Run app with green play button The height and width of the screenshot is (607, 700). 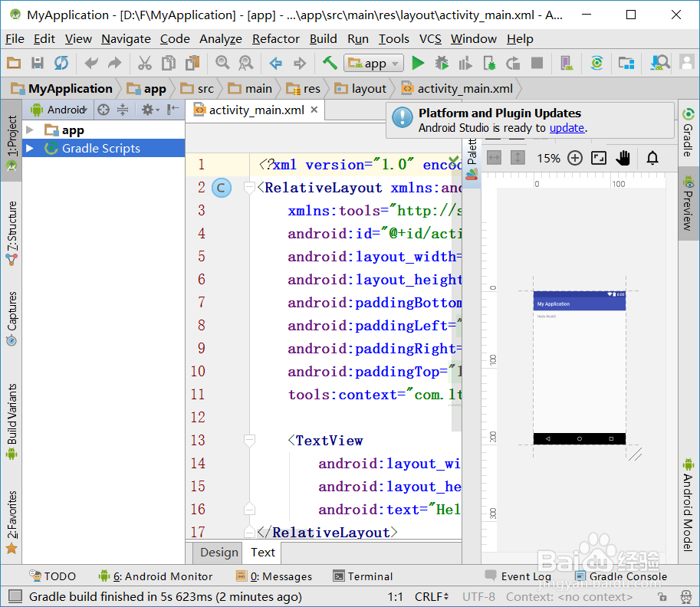point(418,63)
